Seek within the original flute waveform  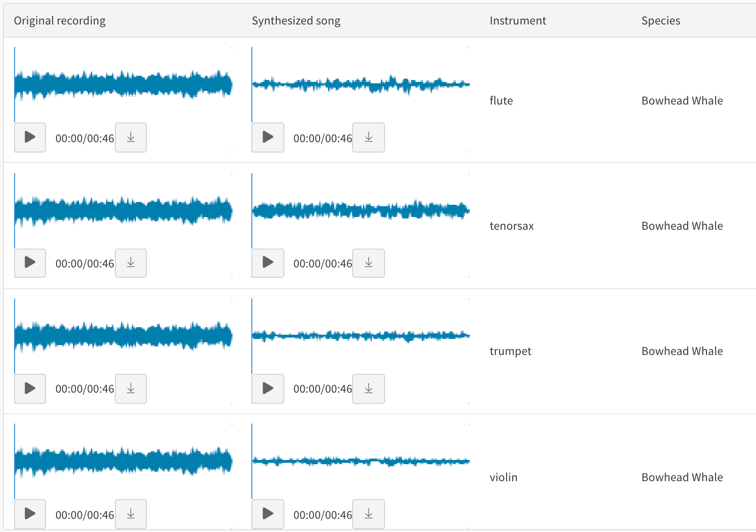tap(122, 85)
